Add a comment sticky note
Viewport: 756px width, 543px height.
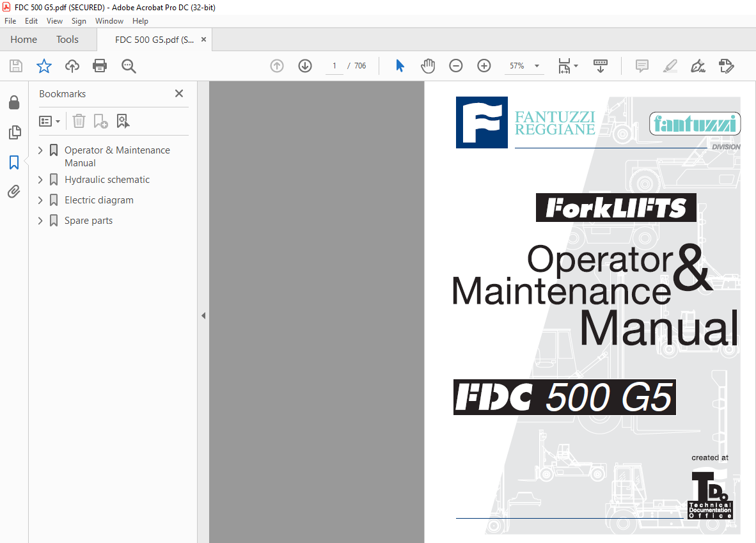pyautogui.click(x=642, y=66)
